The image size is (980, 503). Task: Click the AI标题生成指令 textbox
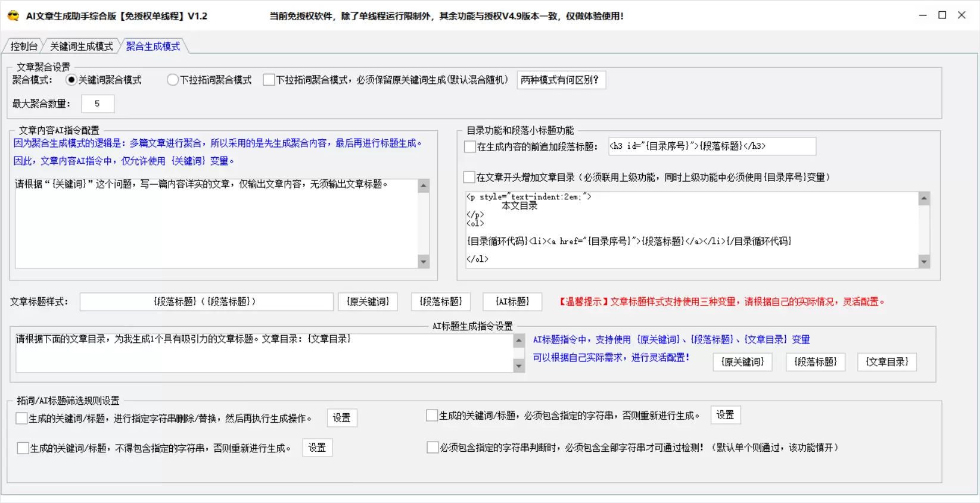265,353
